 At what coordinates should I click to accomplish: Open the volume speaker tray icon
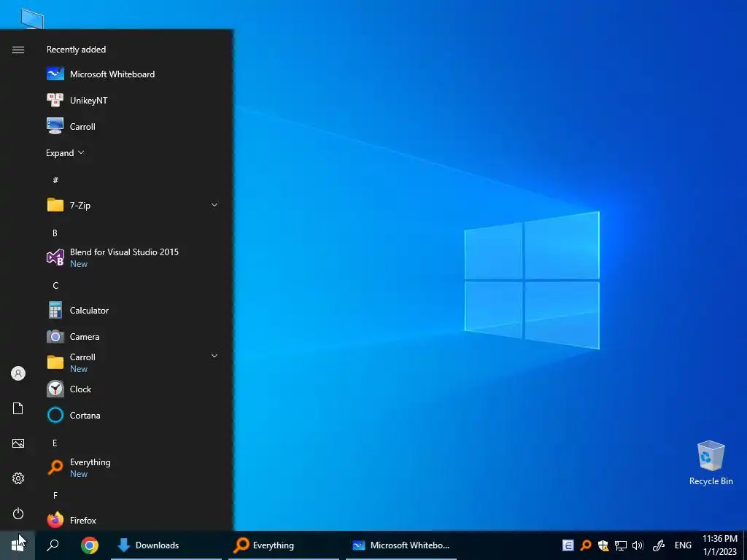(638, 545)
